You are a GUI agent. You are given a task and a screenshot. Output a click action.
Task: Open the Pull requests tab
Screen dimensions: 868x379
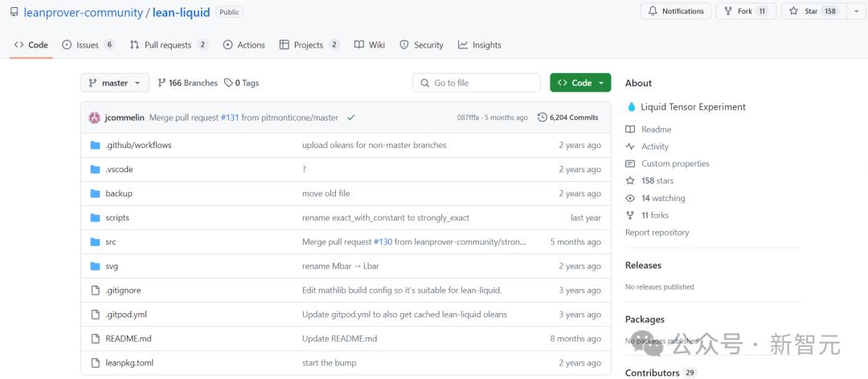[x=168, y=45]
